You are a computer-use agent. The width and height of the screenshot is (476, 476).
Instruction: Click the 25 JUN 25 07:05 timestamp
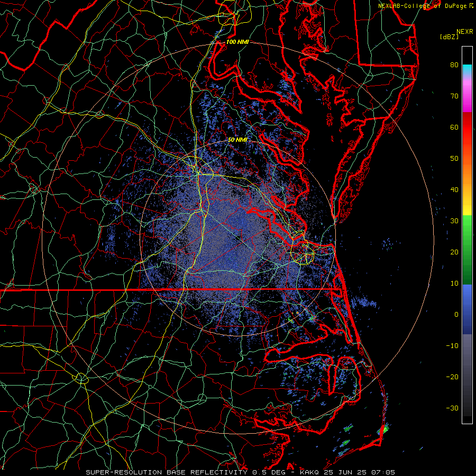tap(360, 472)
